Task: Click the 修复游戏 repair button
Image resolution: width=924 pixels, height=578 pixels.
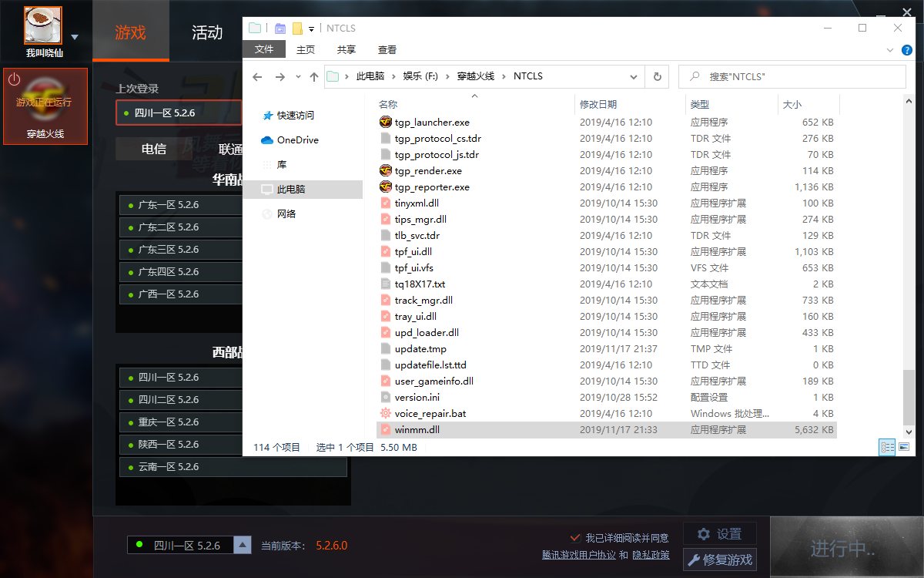Action: pos(720,560)
